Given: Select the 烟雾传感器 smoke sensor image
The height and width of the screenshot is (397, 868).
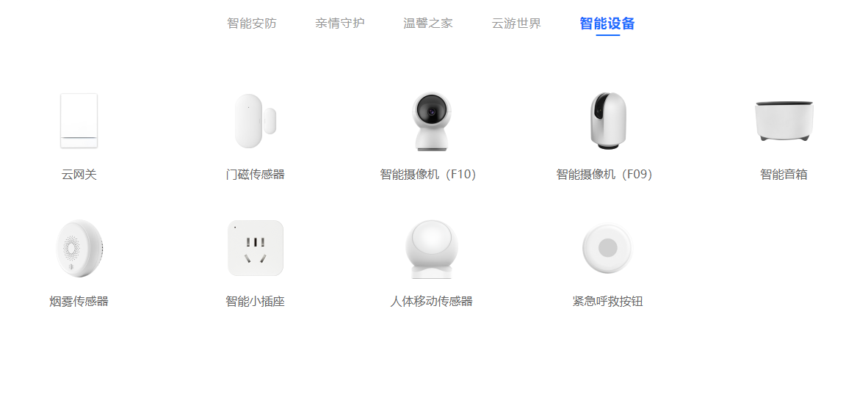Looking at the screenshot, I should point(79,248).
